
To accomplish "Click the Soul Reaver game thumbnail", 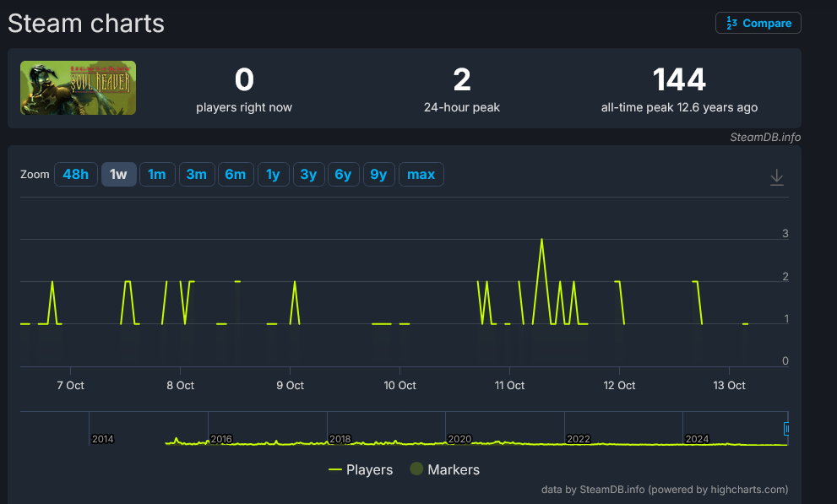I will coord(78,88).
